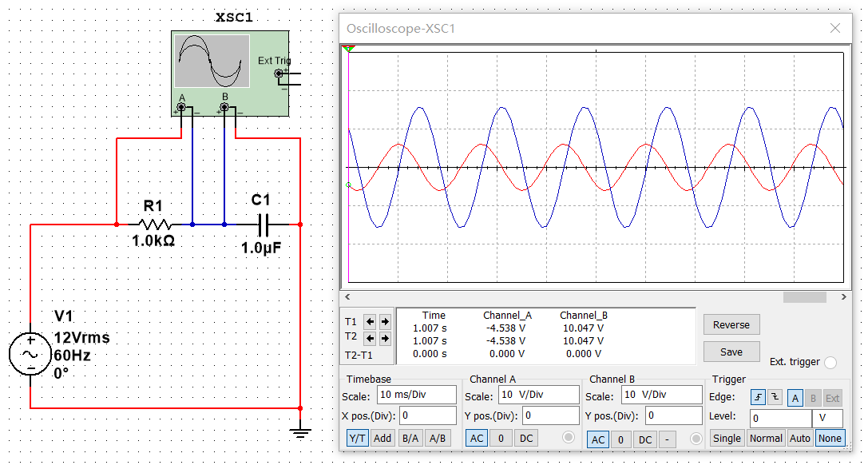Toggle Channel B coupling radio indicator
868x469 pixels.
tap(696, 439)
